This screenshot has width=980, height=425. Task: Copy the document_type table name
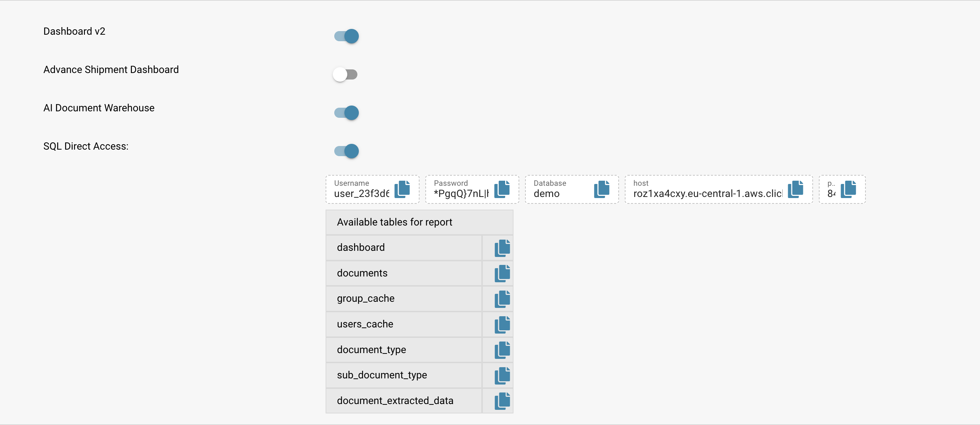pyautogui.click(x=502, y=350)
